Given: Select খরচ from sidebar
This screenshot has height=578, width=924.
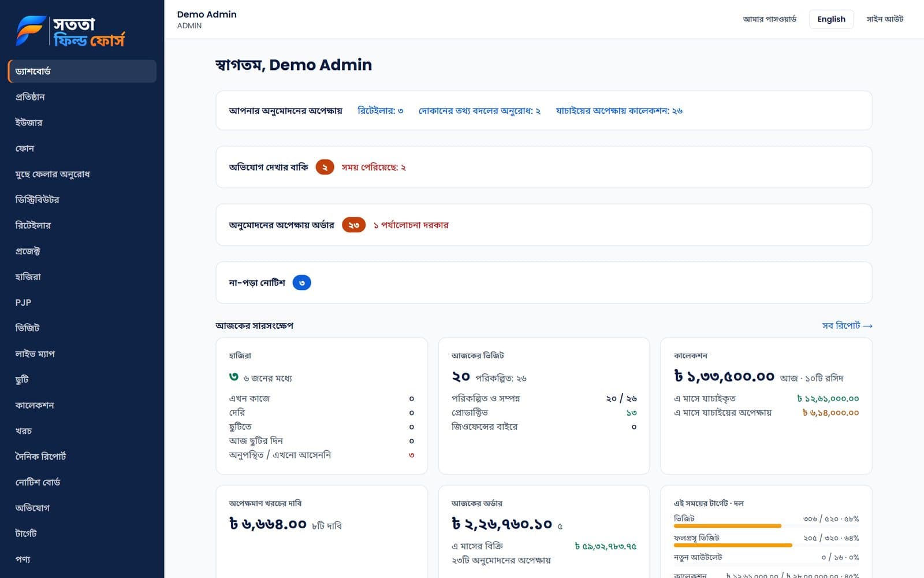Looking at the screenshot, I should (82, 431).
